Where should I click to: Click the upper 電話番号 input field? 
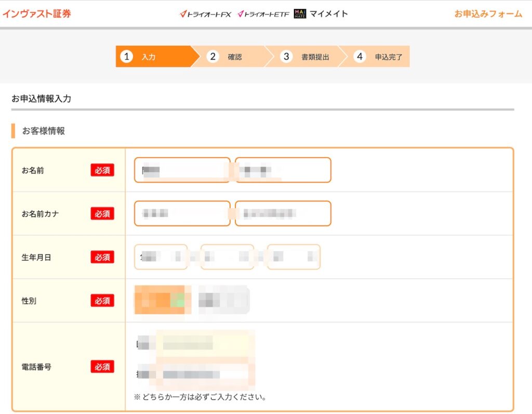click(x=205, y=343)
